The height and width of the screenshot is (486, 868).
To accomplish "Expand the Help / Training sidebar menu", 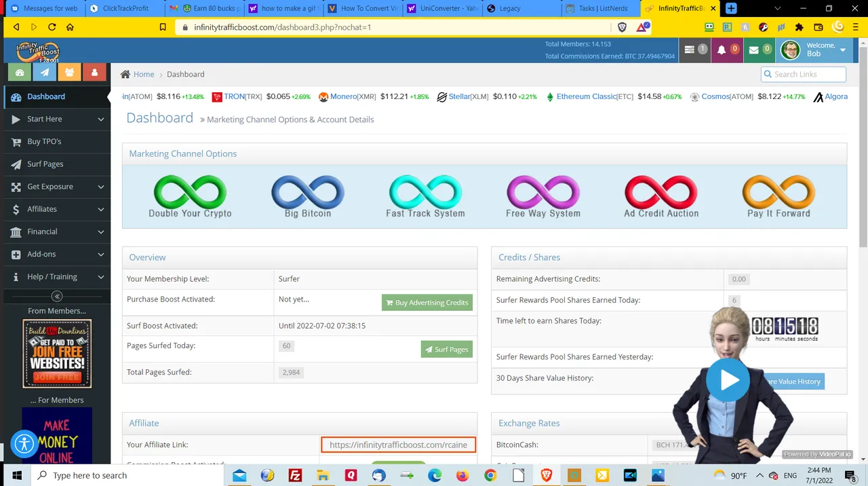I will 57,276.
